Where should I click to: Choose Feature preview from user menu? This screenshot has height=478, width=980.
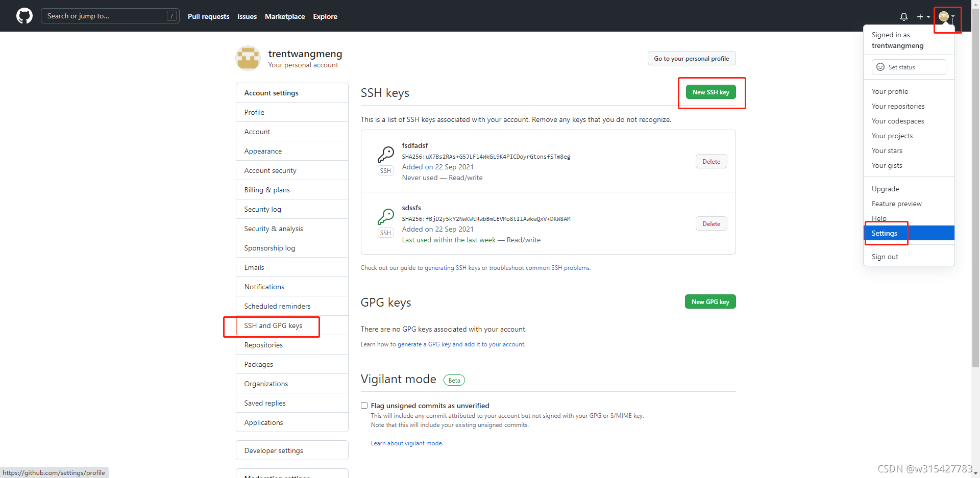[x=909, y=204]
